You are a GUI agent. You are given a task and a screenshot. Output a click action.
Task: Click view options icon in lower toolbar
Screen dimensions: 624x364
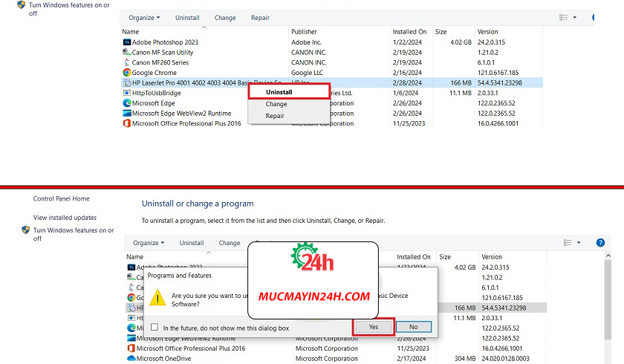[x=568, y=243]
